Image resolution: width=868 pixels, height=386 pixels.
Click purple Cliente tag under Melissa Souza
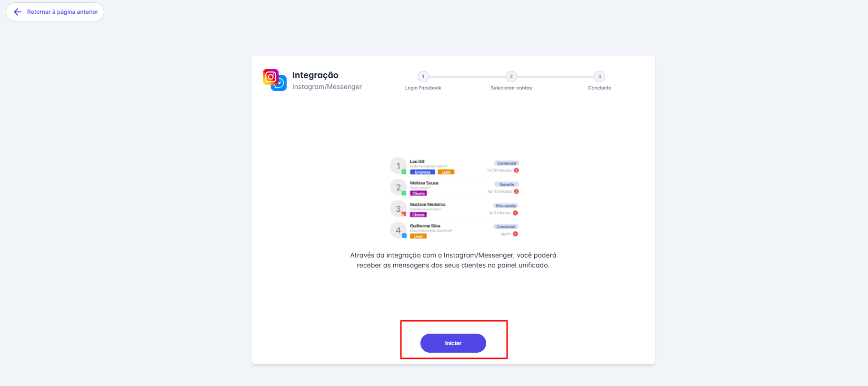[419, 193]
